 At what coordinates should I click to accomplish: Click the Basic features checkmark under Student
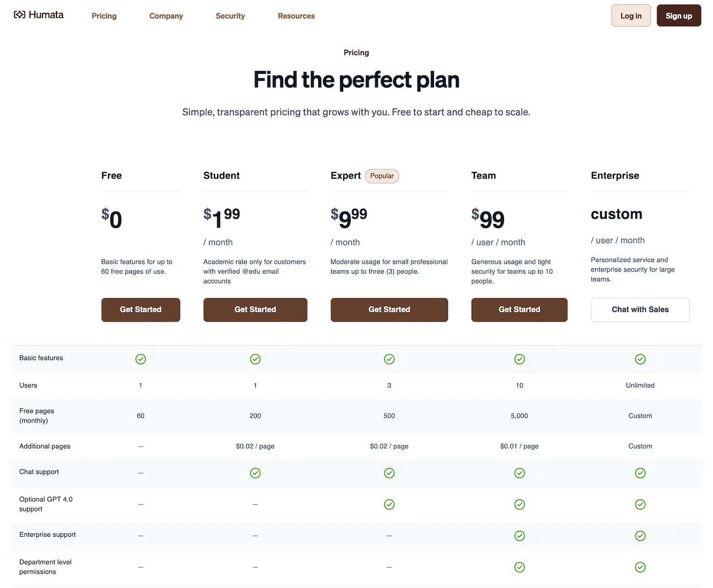255,359
